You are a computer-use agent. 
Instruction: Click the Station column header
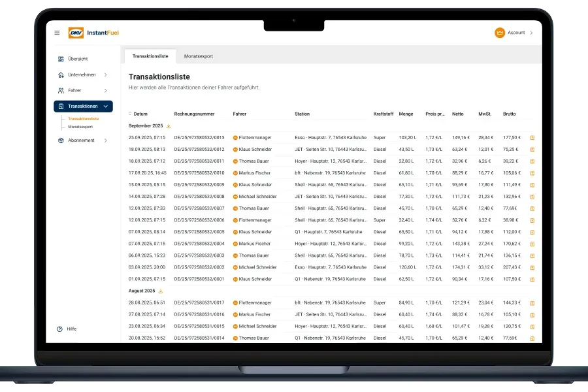pyautogui.click(x=302, y=114)
